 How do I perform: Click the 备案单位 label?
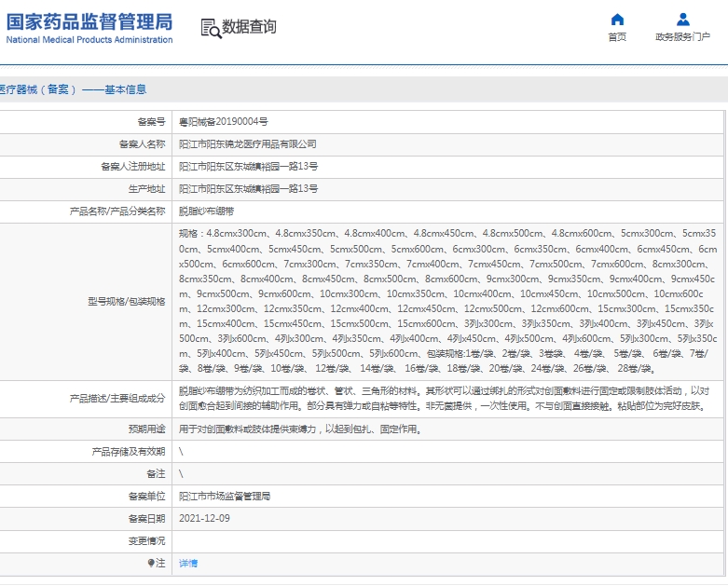[146, 496]
